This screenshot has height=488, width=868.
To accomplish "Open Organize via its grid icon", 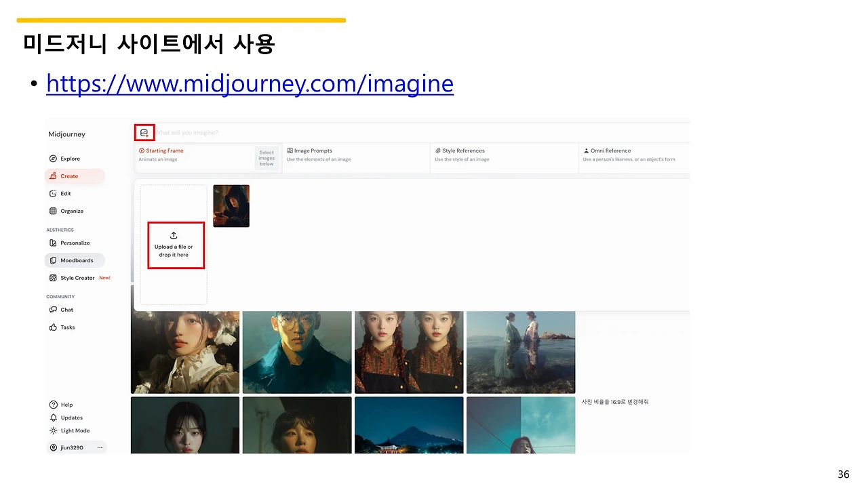I will (x=54, y=211).
